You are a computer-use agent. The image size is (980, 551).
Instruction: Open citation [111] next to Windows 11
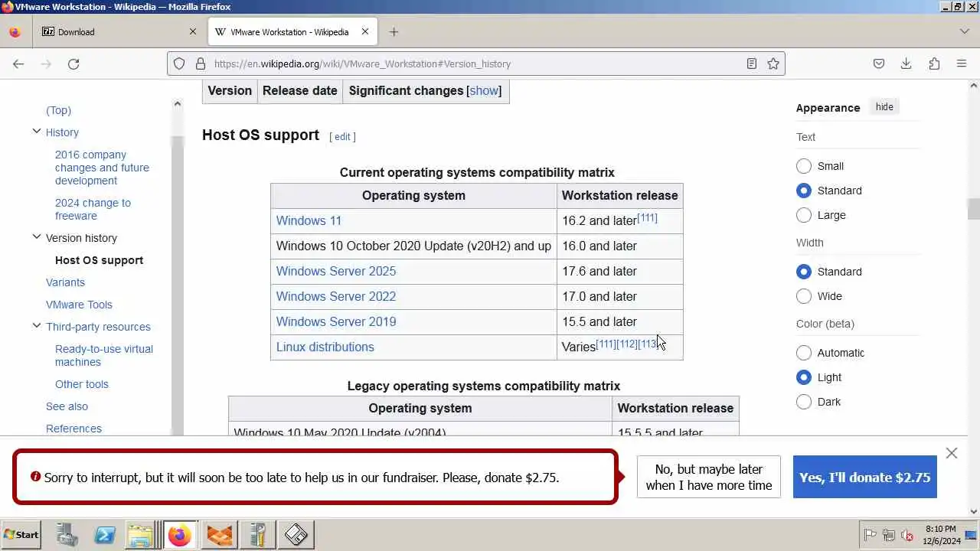[x=648, y=218]
